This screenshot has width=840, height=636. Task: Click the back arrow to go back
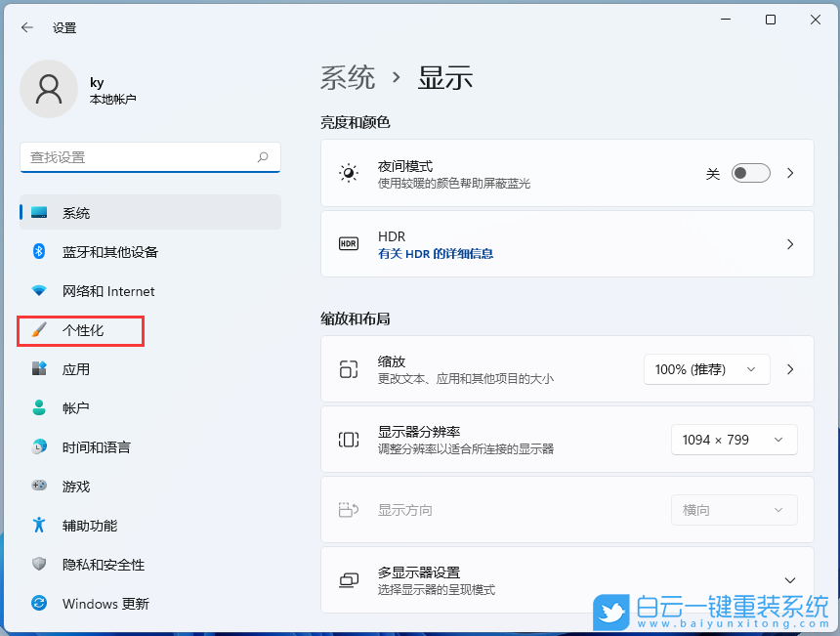(x=26, y=27)
